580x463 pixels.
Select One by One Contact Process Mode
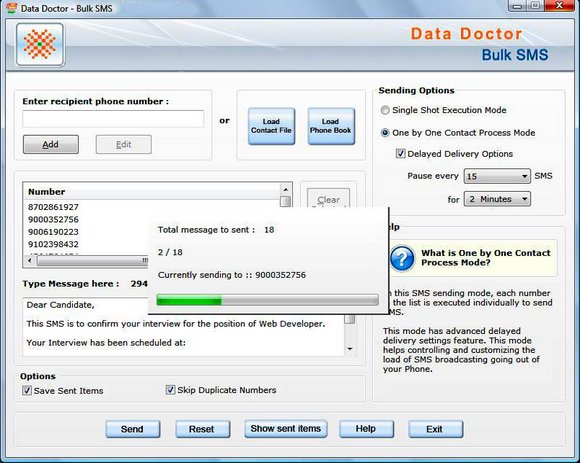[385, 133]
